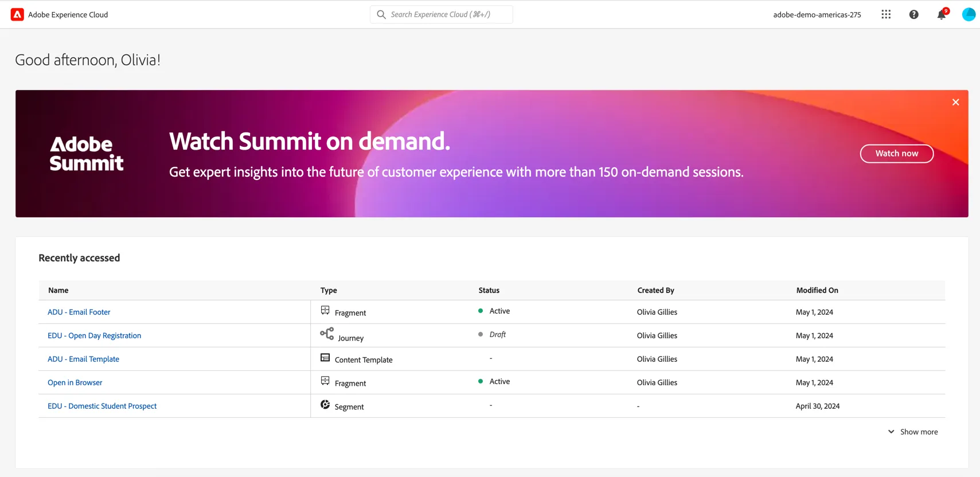The height and width of the screenshot is (477, 980).
Task: Click the April 30, 2024 modified date
Action: 818,406
